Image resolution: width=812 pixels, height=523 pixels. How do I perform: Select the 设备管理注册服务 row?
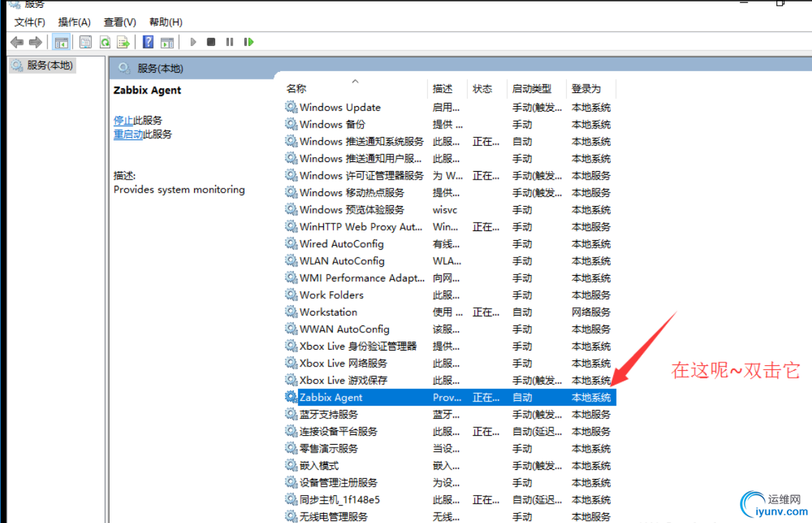pyautogui.click(x=450, y=483)
